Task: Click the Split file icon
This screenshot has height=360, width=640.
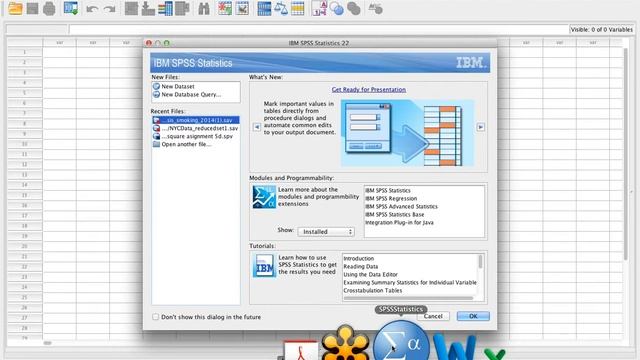Action: tap(264, 9)
